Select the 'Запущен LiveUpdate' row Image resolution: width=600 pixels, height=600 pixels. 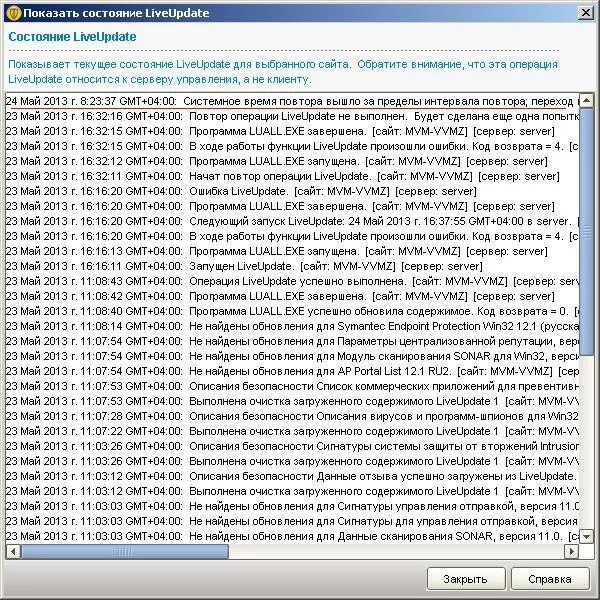(292, 266)
